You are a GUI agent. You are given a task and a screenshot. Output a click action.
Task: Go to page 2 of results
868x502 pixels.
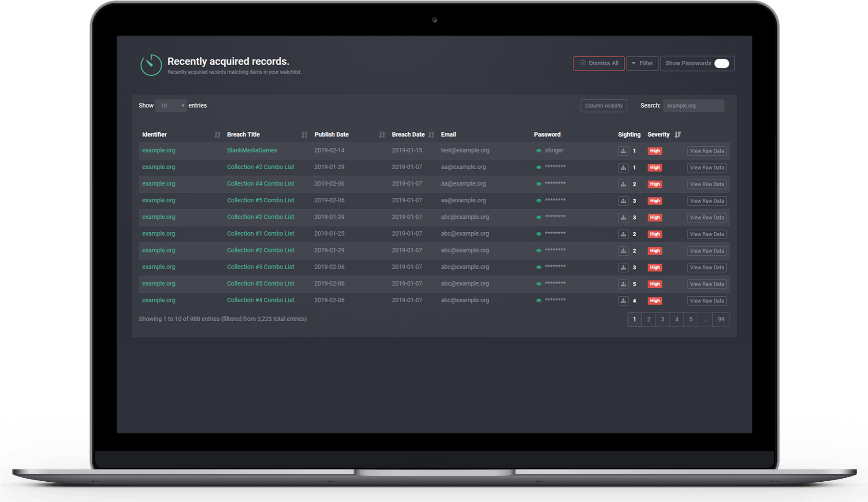(648, 320)
